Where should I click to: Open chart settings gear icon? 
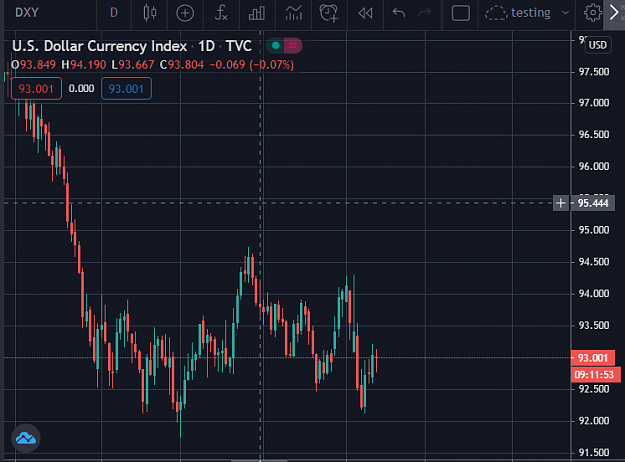click(592, 13)
